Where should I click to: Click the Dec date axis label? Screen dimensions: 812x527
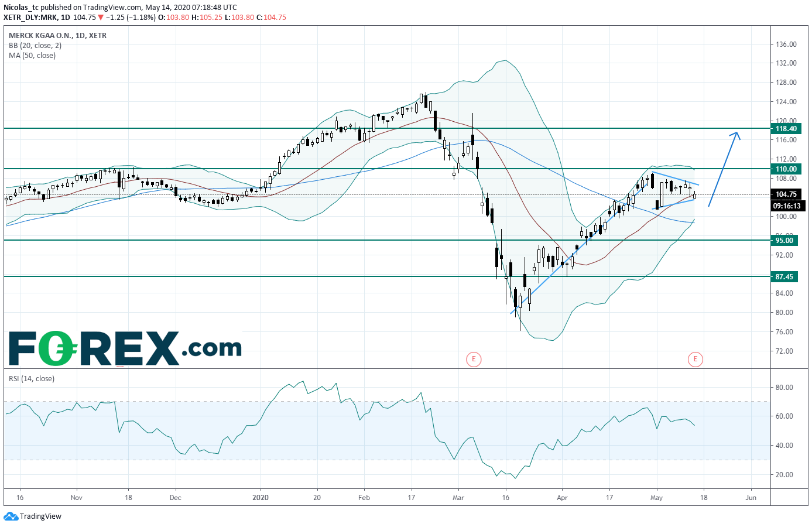pyautogui.click(x=175, y=498)
